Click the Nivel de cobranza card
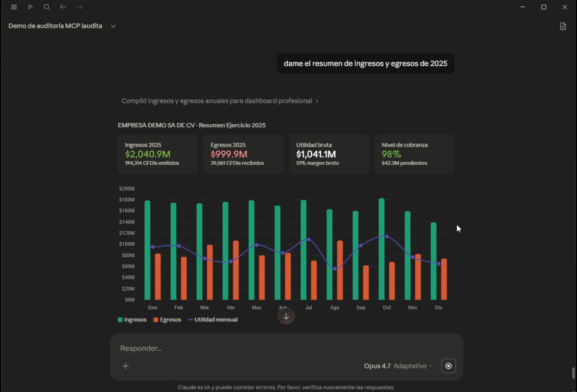The width and height of the screenshot is (577, 392). [x=414, y=154]
